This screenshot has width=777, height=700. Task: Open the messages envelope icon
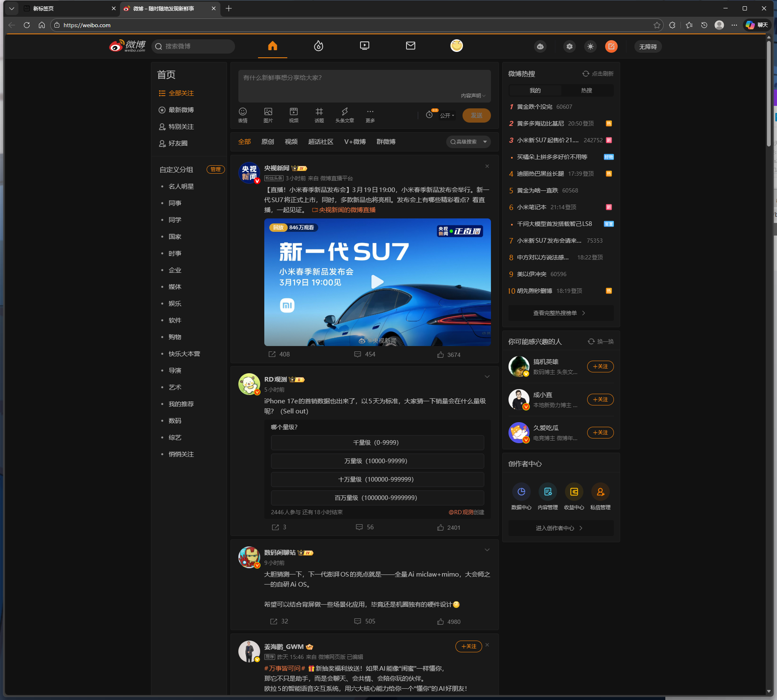(x=411, y=46)
